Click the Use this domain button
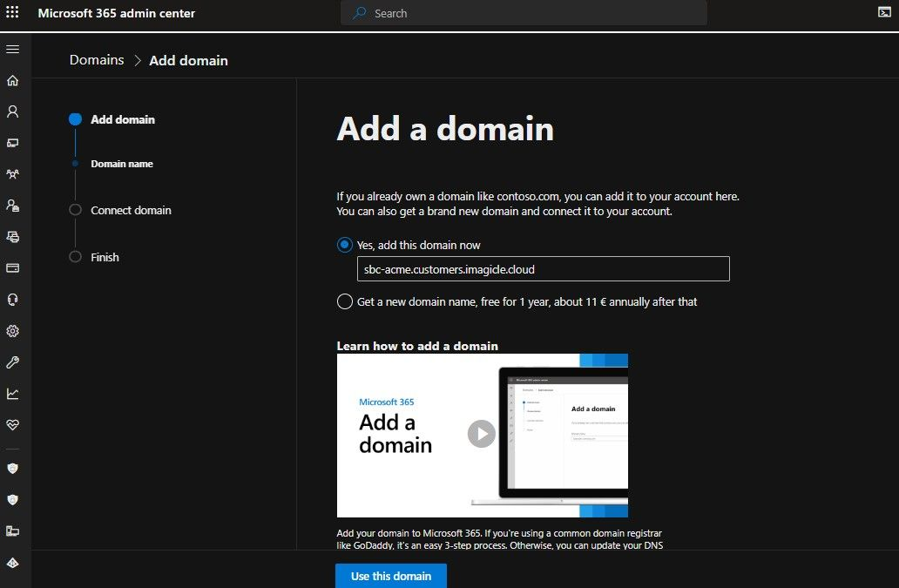The image size is (899, 588). 390,576
